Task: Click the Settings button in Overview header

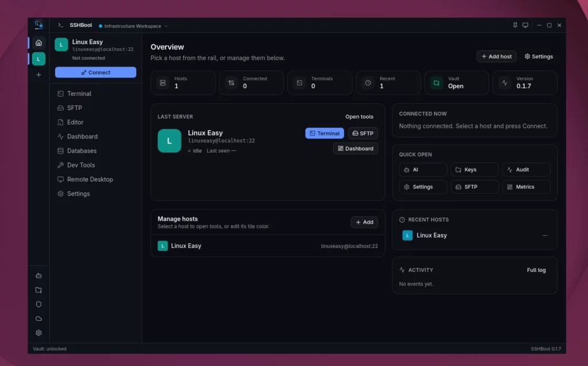Action: pos(539,57)
